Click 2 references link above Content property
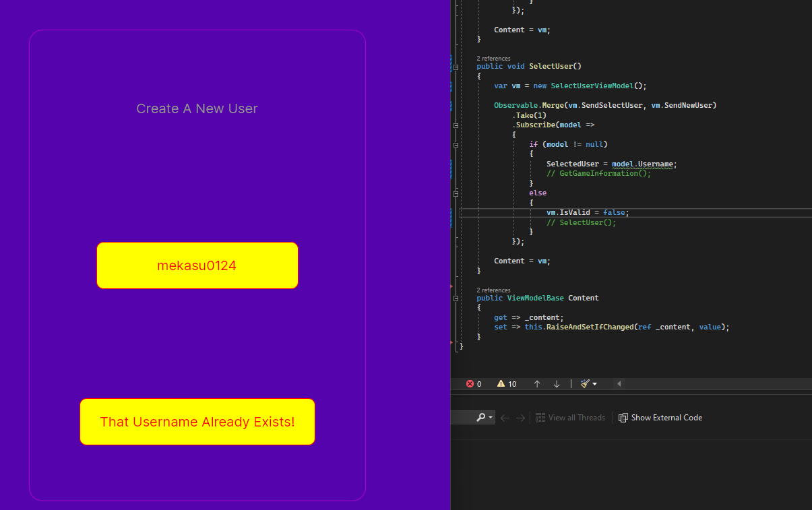 click(x=493, y=290)
